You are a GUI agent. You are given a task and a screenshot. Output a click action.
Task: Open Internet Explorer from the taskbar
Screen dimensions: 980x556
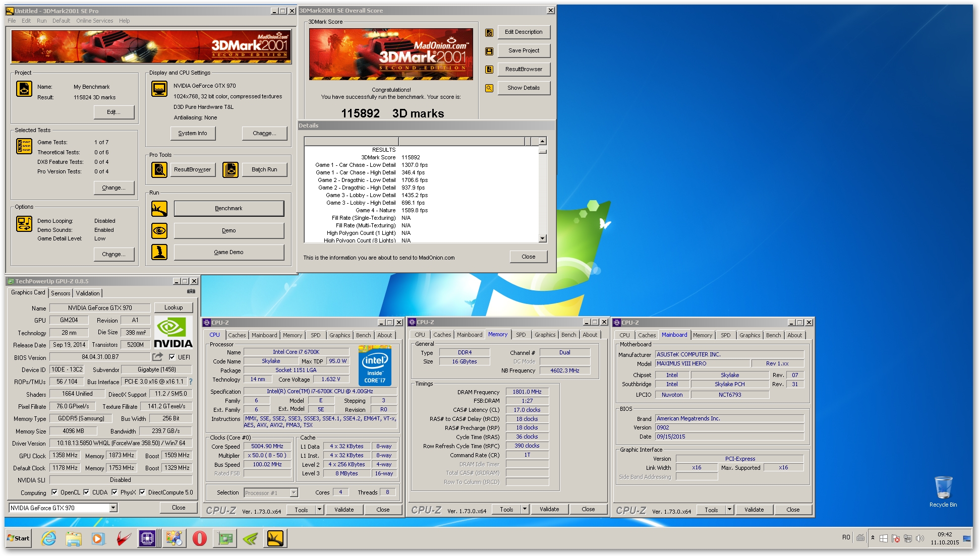point(48,538)
